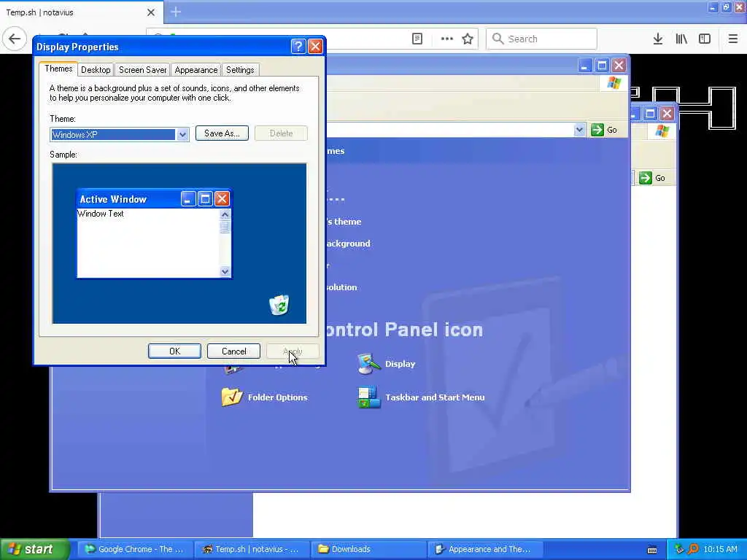Click the sample window scrollbar down arrow
Viewport: 747px width, 560px height.
click(225, 271)
